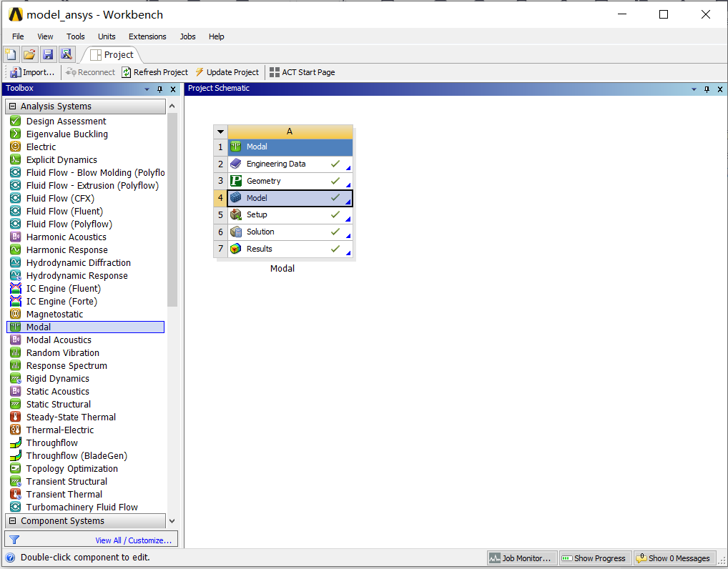The height and width of the screenshot is (569, 728).
Task: Select the Solution cell
Action: [290, 232]
